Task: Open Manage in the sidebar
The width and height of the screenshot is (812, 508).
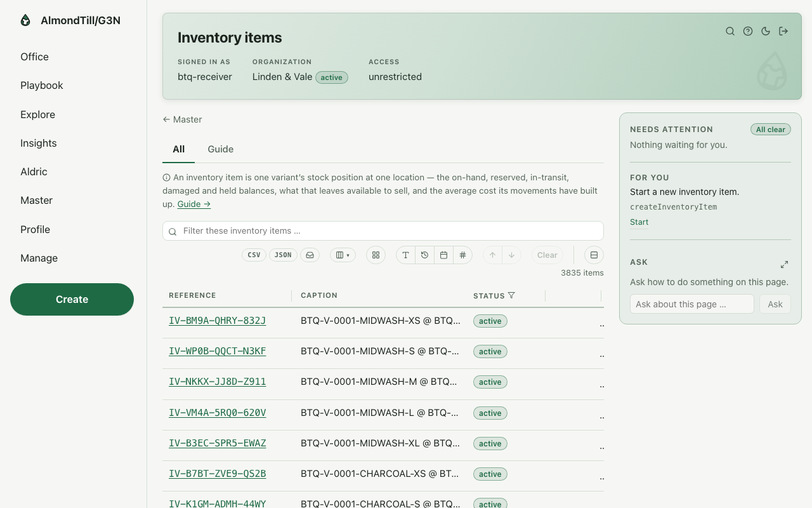Action: click(39, 258)
